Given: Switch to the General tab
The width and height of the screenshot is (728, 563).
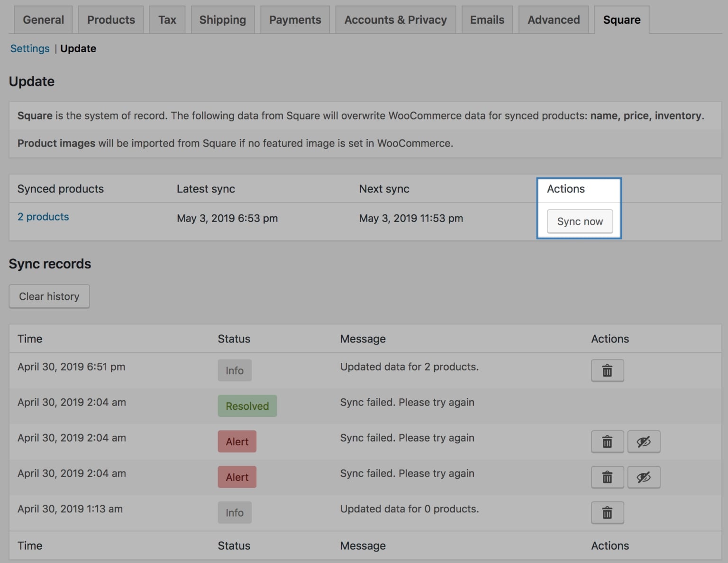Looking at the screenshot, I should click(43, 20).
